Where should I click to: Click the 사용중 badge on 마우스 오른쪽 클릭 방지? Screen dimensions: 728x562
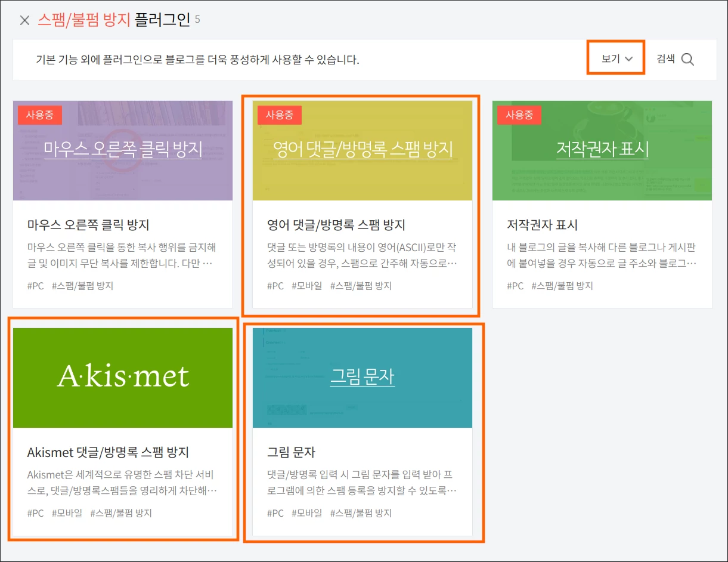(39, 115)
